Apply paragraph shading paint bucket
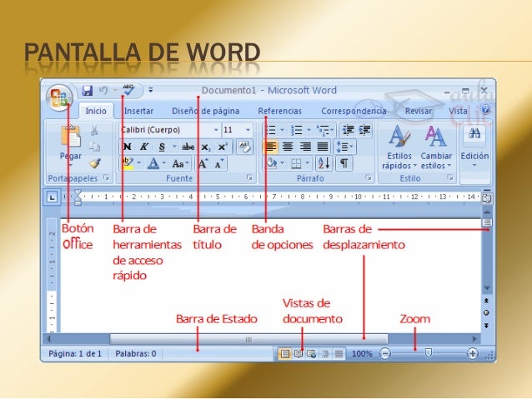532x399 pixels. [x=271, y=163]
